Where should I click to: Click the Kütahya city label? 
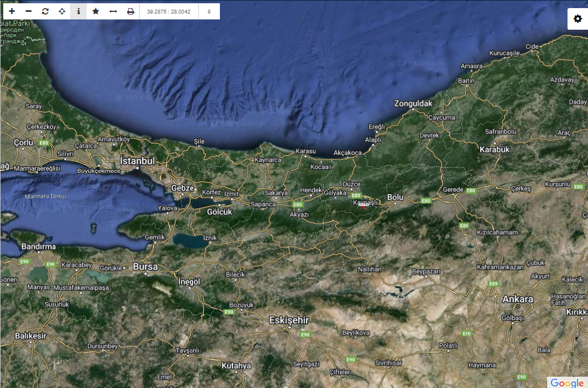click(236, 366)
